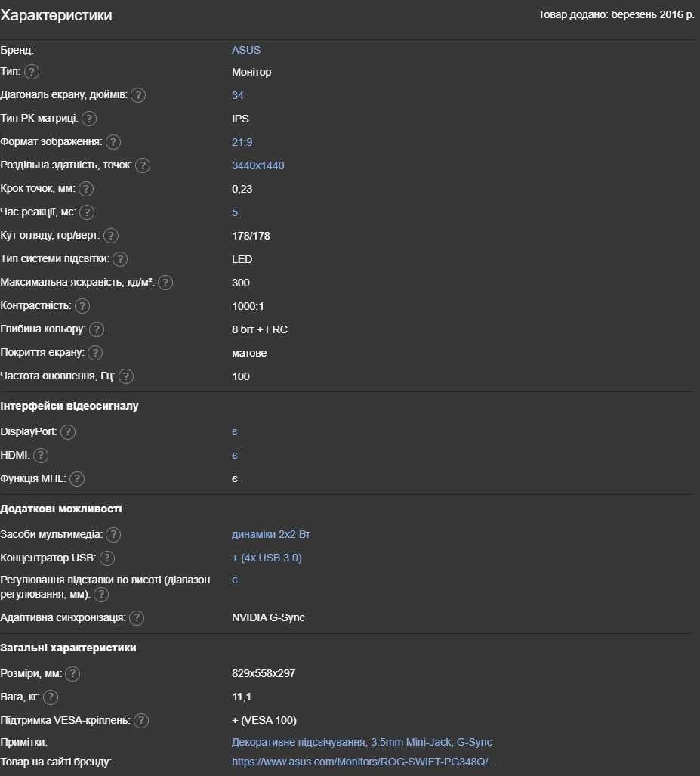Open help icon next to DisplayPort
The image size is (700, 776).
point(68,432)
